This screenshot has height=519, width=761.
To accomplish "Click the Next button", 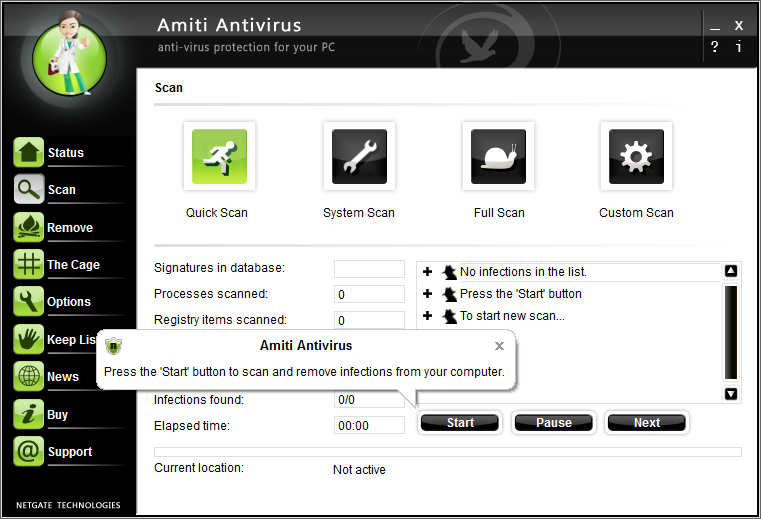I will (646, 423).
